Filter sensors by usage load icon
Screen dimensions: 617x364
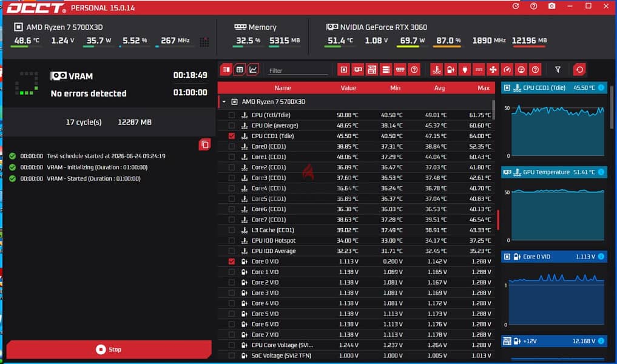point(521,70)
